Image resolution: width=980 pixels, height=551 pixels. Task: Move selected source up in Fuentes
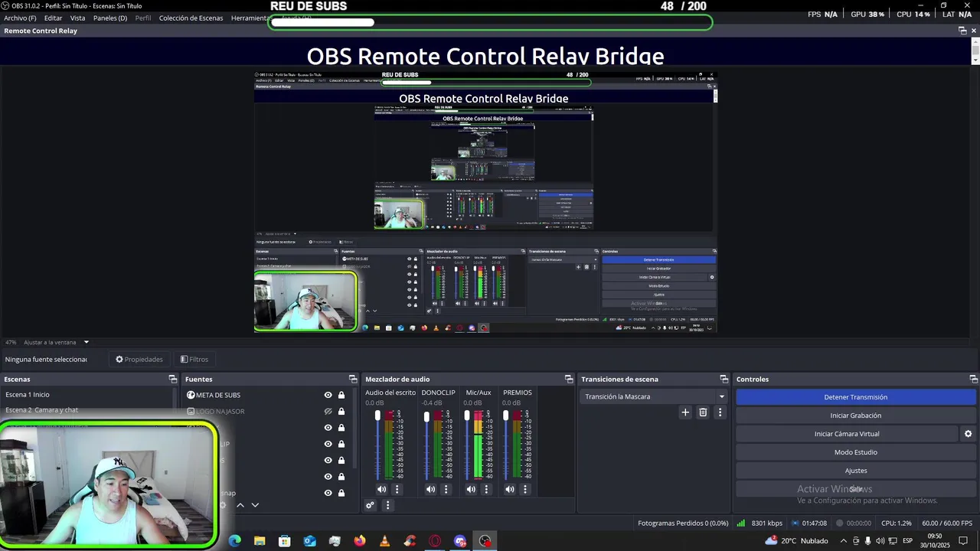point(240,505)
